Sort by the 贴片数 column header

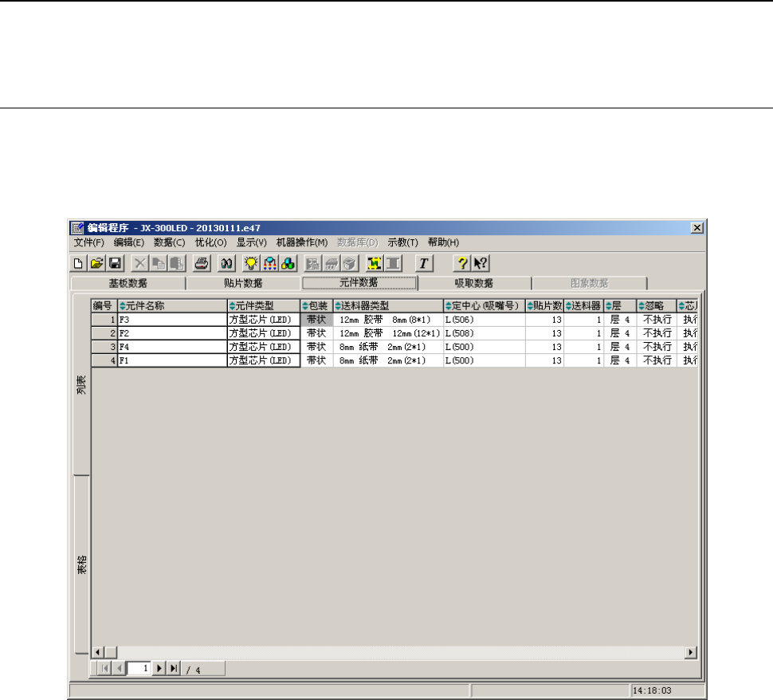(x=545, y=306)
